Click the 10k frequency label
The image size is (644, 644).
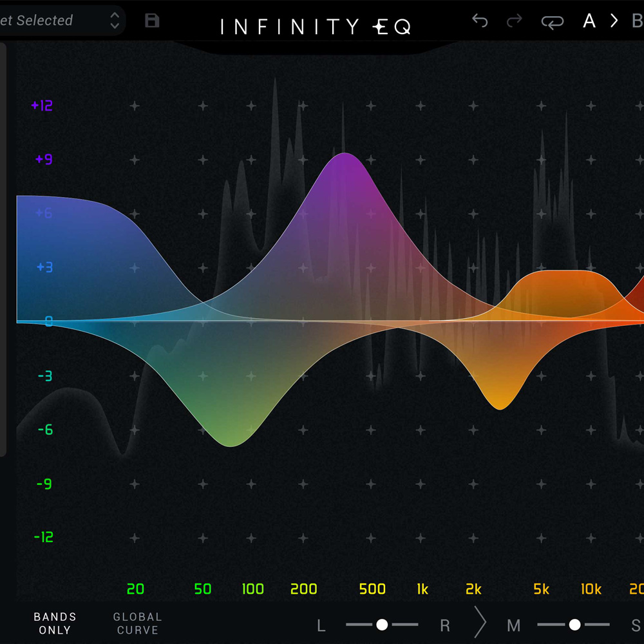point(591,589)
